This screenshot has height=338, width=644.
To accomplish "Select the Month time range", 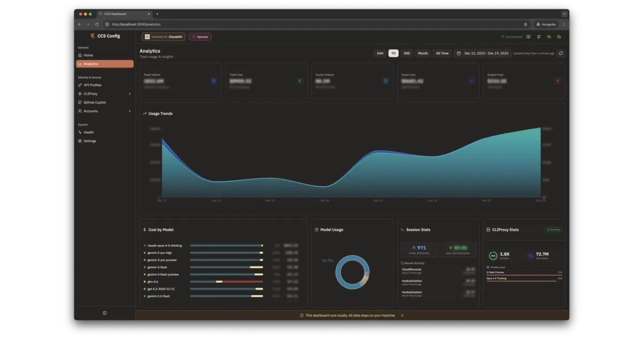I will coord(423,53).
